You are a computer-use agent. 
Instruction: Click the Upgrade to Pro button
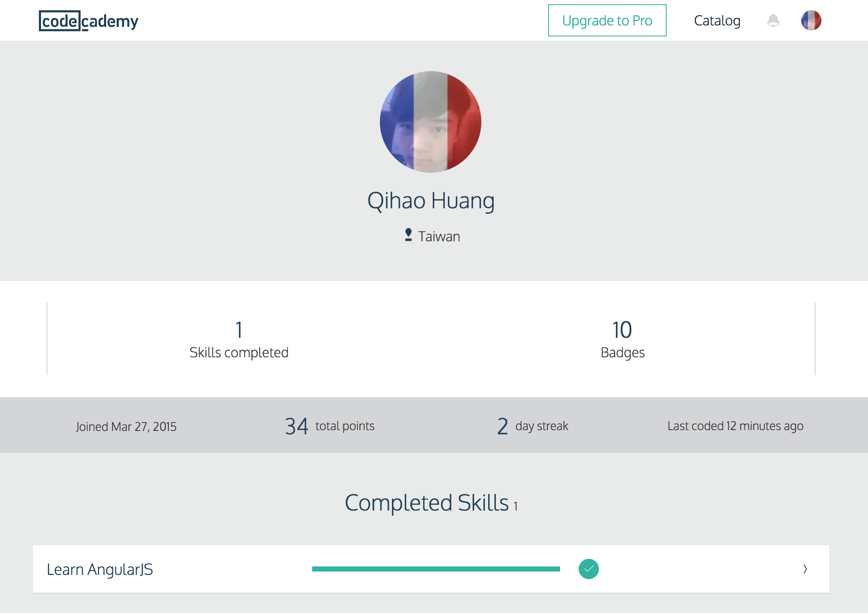point(607,20)
